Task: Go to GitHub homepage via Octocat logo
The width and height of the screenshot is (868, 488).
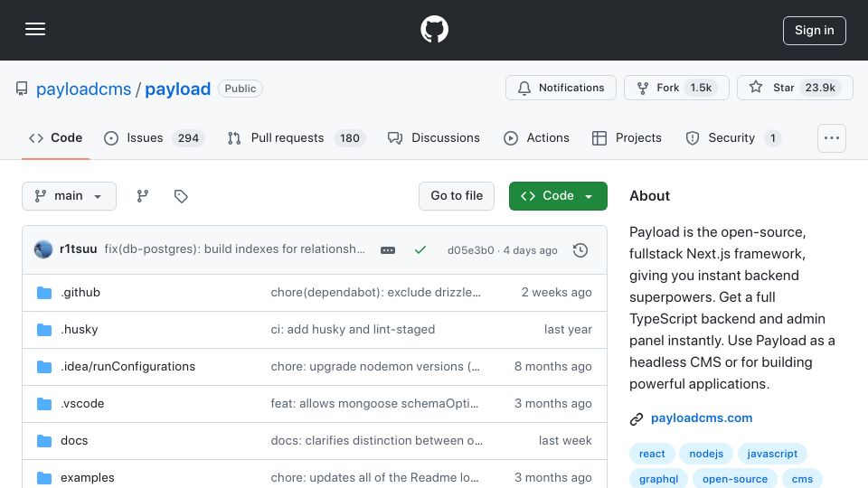Action: coord(434,29)
